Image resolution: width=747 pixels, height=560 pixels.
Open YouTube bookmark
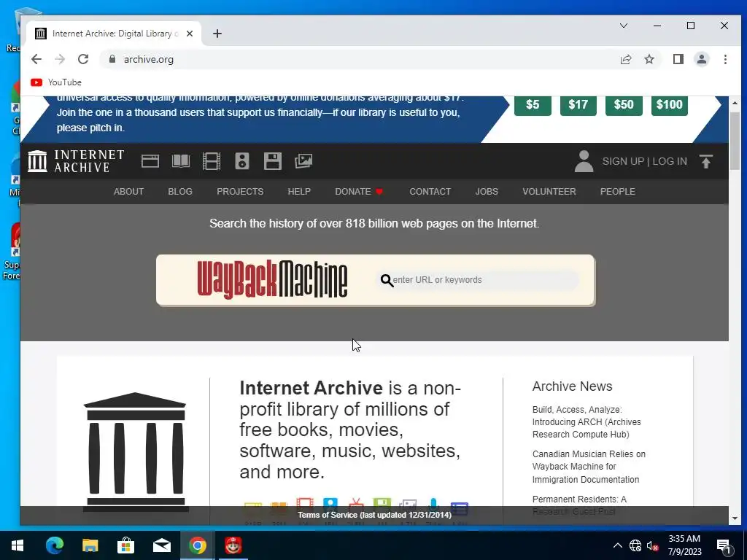tap(56, 82)
